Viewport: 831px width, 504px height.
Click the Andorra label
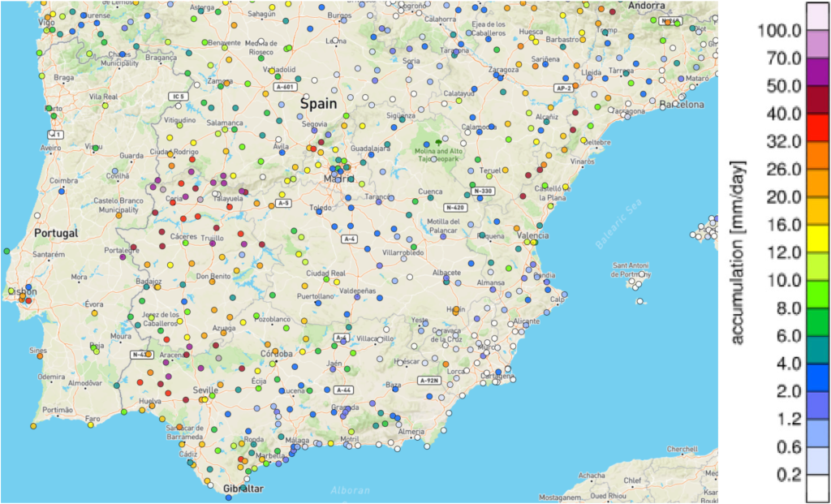click(x=648, y=5)
